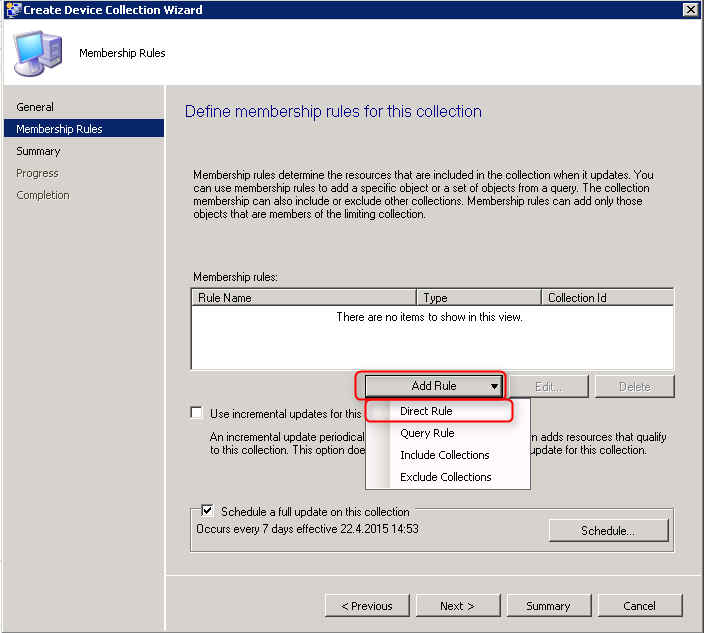Proceed with Next button
The height and width of the screenshot is (633, 704).
coord(458,606)
